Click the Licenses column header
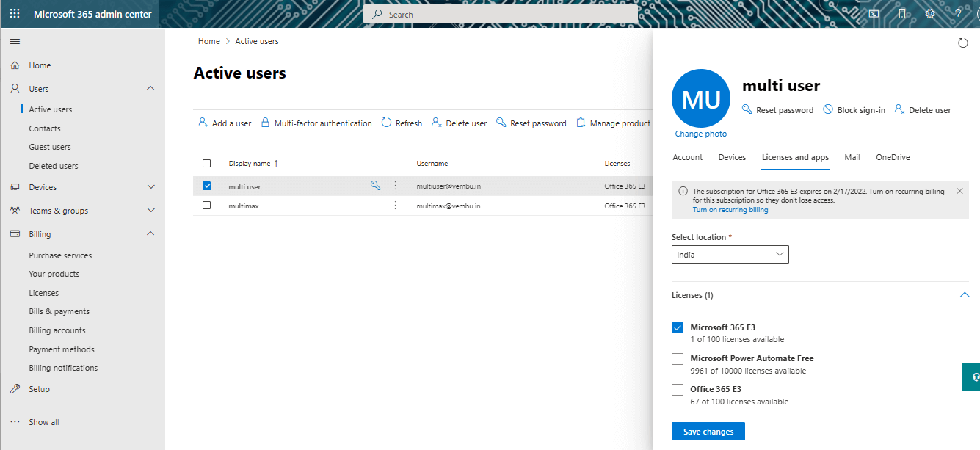 (x=617, y=164)
